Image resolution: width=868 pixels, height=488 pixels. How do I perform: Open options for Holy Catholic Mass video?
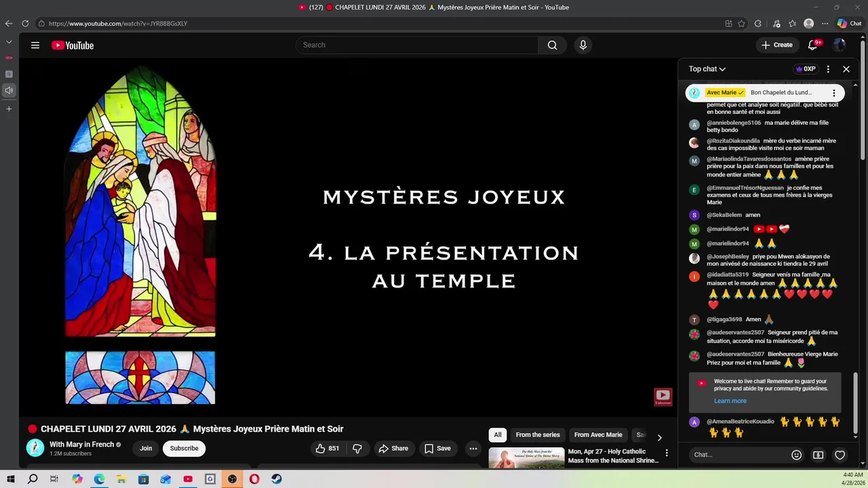[x=667, y=453]
